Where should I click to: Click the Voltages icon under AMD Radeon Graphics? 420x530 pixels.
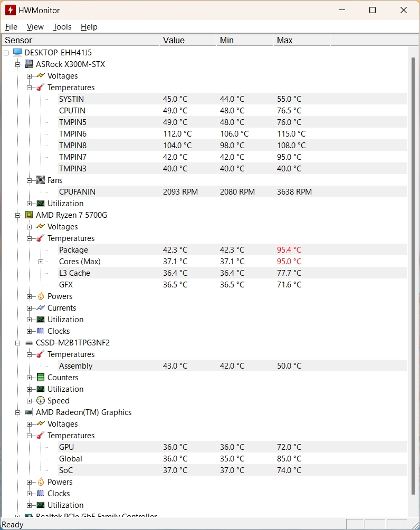point(41,423)
